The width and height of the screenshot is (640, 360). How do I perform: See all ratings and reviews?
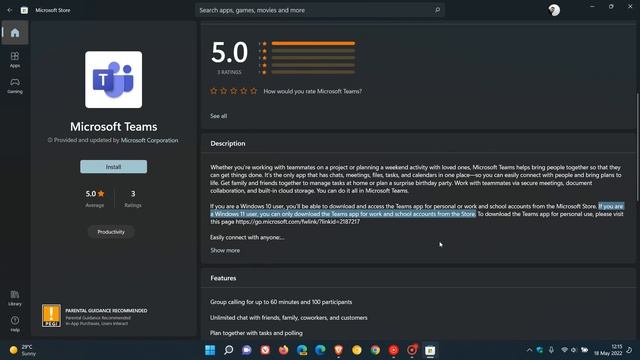pos(218,116)
